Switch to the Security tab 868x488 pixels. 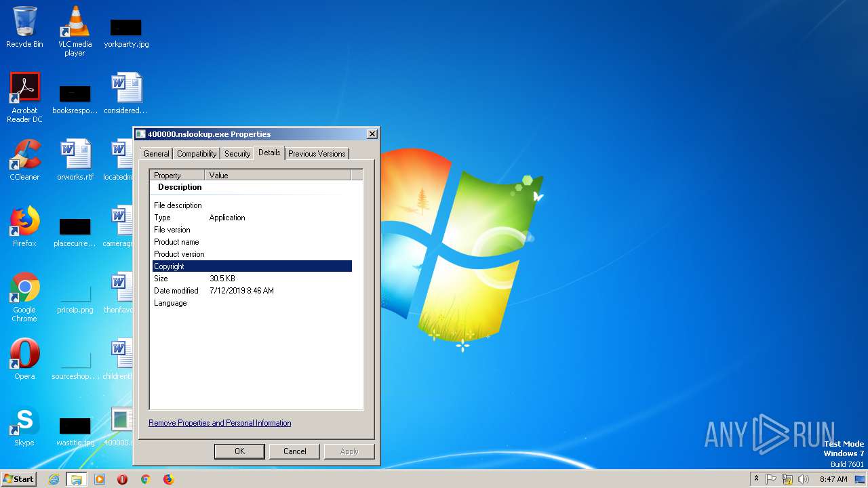(237, 154)
